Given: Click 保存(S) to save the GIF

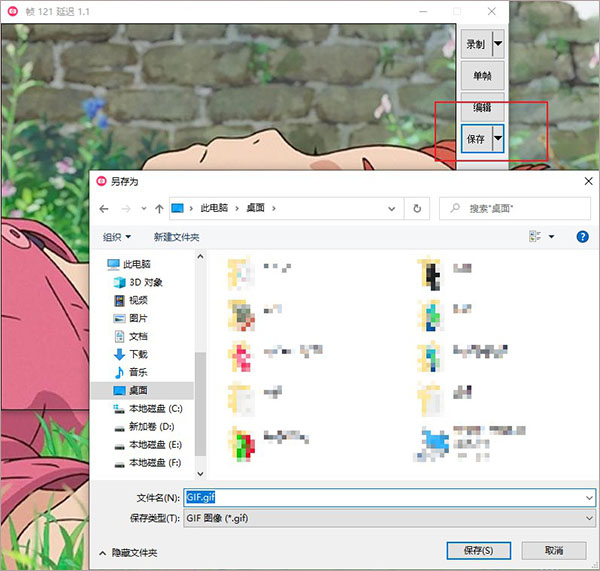Looking at the screenshot, I should pyautogui.click(x=478, y=551).
